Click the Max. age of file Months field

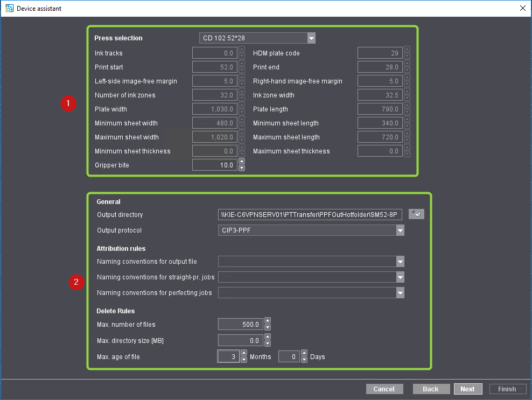pos(227,356)
